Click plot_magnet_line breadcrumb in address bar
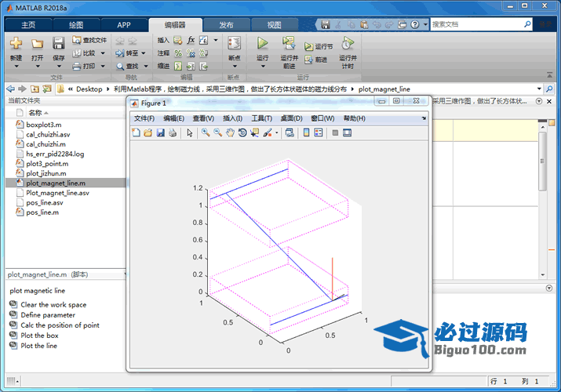This screenshot has height=392, width=561. (384, 89)
